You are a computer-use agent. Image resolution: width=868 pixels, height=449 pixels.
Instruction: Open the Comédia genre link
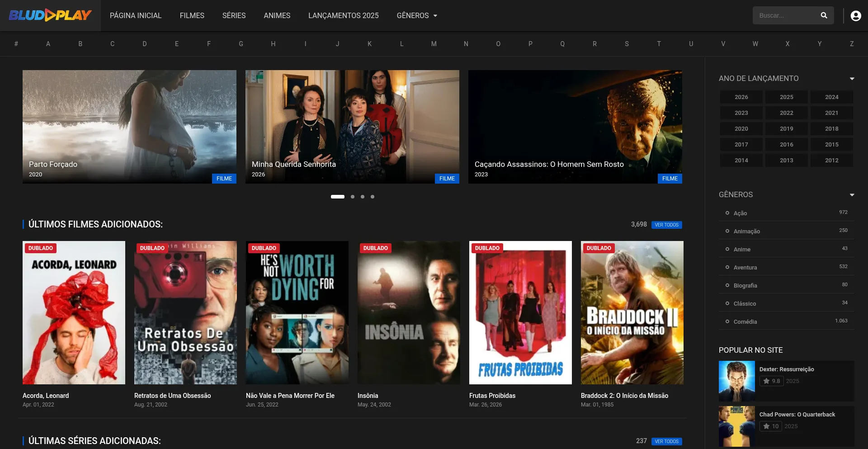pyautogui.click(x=745, y=322)
